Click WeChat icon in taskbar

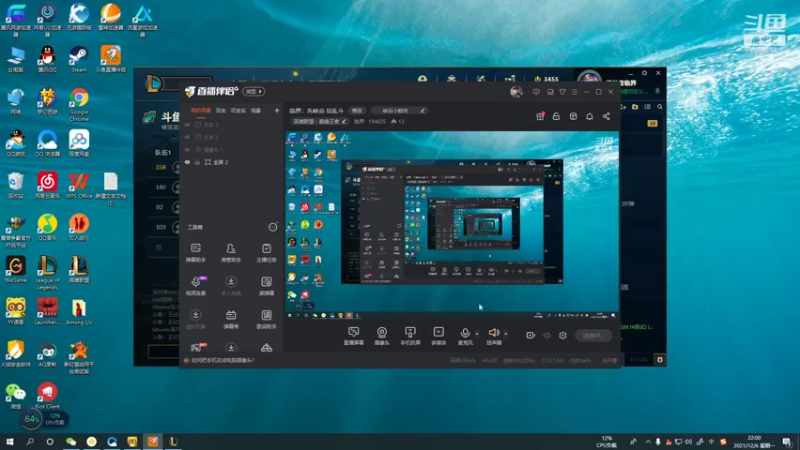pyautogui.click(x=71, y=441)
